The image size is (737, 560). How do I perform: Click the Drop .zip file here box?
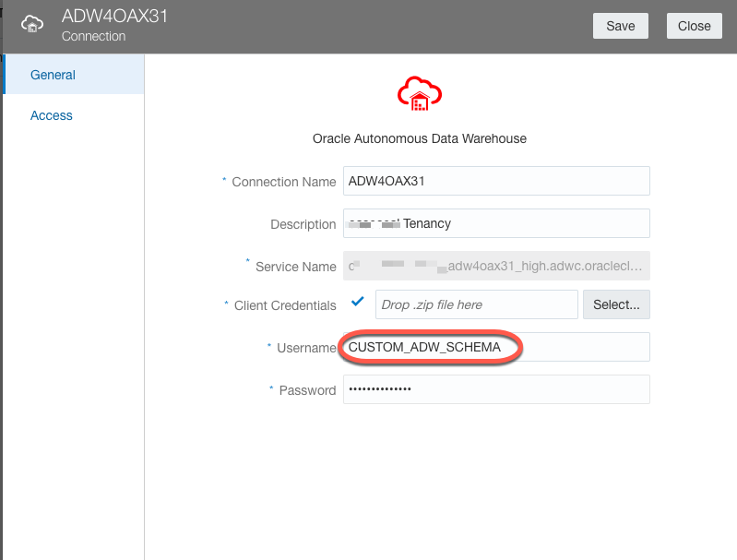477,304
